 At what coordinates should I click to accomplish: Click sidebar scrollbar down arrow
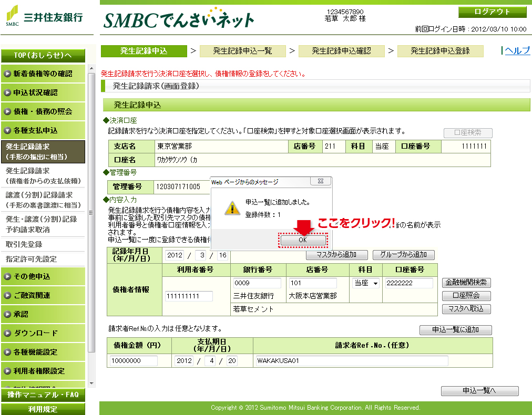91,383
